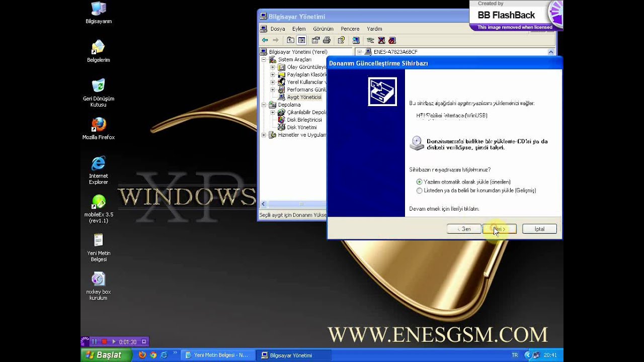Open Belgelerim desktop icon
The width and height of the screenshot is (644, 362).
99,51
